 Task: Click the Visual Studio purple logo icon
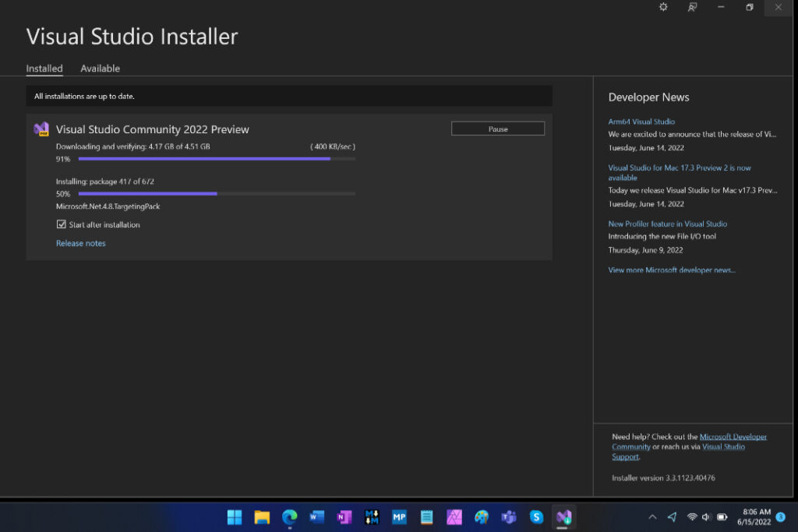[x=41, y=129]
